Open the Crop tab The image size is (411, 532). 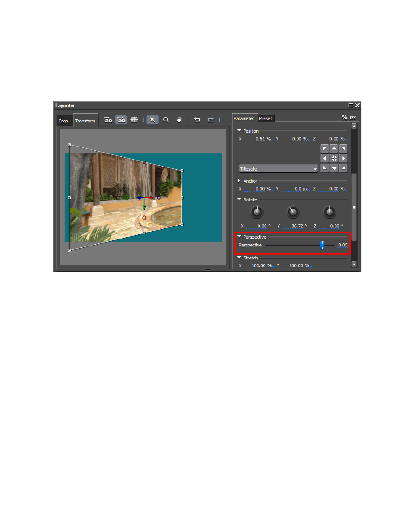(x=64, y=121)
